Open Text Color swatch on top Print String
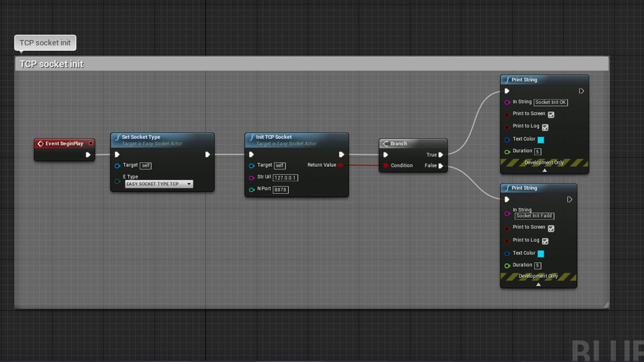 (x=541, y=140)
